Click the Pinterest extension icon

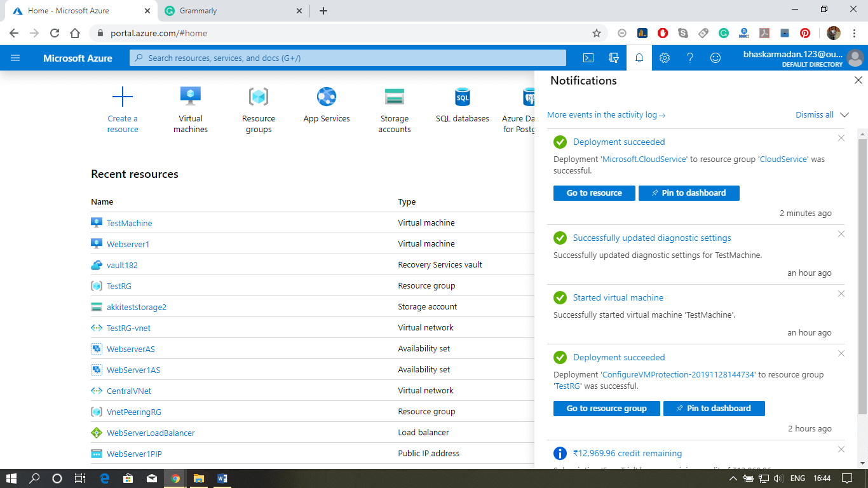[805, 33]
